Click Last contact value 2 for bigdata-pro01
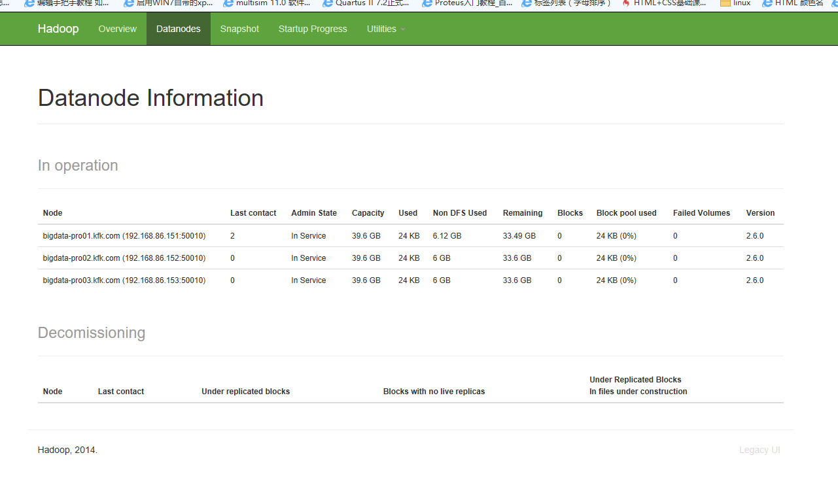Screen dimensions: 838x504 tap(232, 236)
